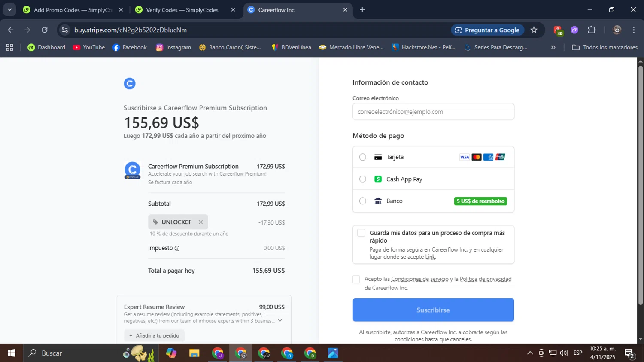
Task: Open the Política de privacidad link
Action: (x=486, y=279)
